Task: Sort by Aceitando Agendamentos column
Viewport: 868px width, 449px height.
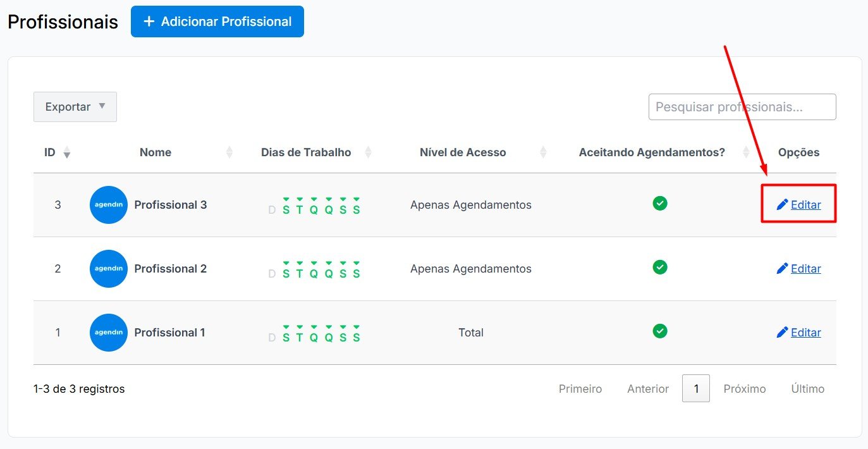Action: point(746,152)
